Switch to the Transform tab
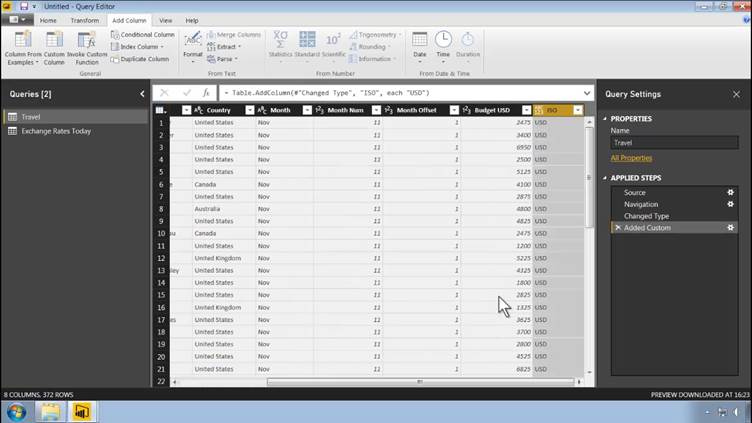Image resolution: width=752 pixels, height=423 pixels. click(84, 20)
